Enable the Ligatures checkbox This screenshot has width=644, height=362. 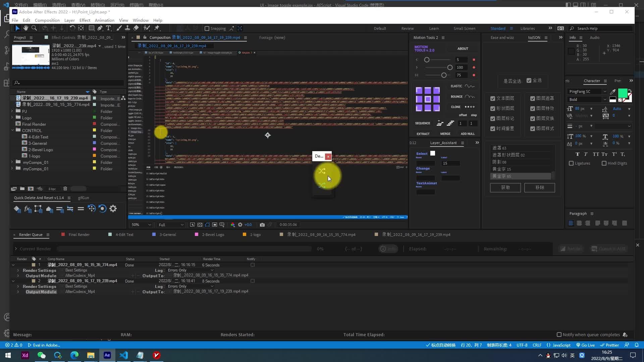point(571,163)
